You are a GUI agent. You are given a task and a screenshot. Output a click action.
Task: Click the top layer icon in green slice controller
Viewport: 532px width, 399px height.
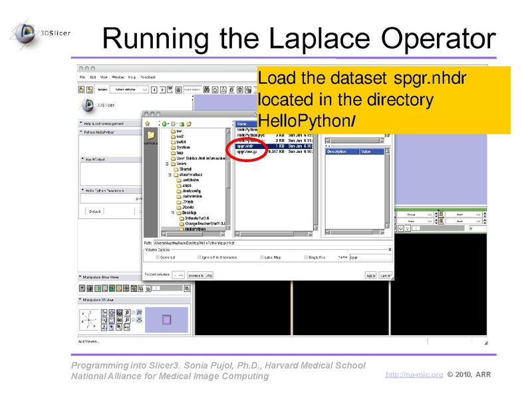442,214
